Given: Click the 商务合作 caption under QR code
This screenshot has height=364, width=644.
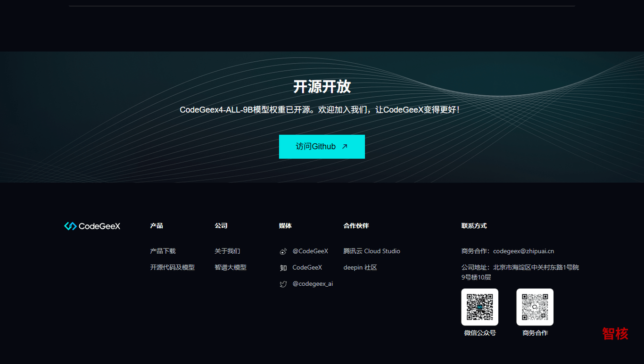Looking at the screenshot, I should 535,333.
